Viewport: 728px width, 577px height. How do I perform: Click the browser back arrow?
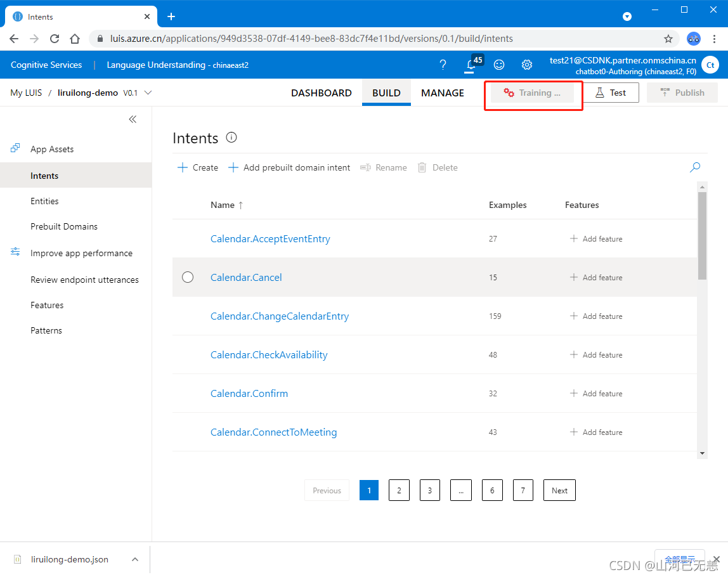click(x=14, y=39)
